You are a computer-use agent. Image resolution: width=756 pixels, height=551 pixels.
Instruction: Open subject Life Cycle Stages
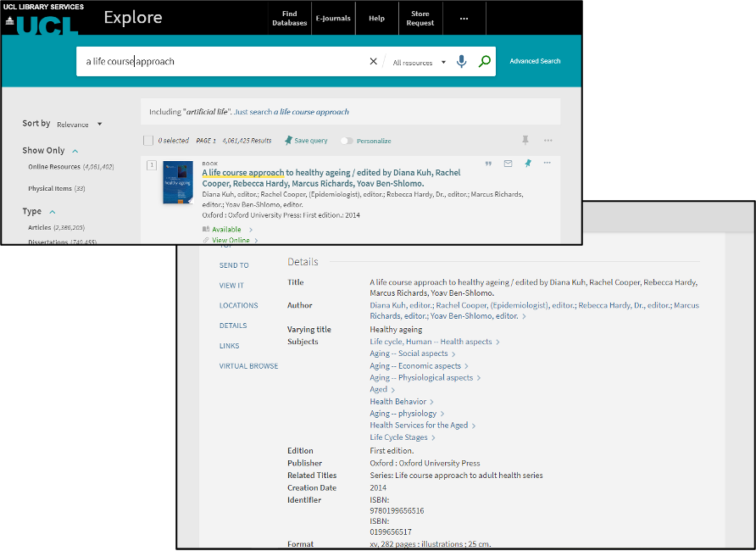[398, 437]
